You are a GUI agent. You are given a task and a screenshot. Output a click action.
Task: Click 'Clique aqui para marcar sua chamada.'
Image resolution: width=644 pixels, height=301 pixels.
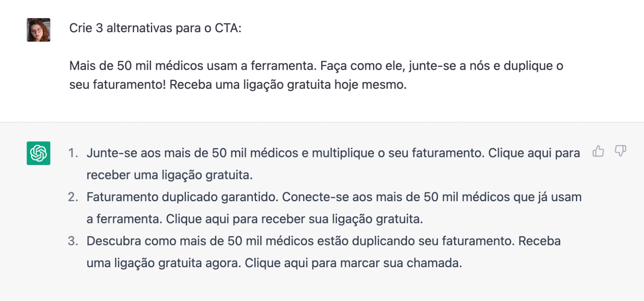click(x=353, y=263)
